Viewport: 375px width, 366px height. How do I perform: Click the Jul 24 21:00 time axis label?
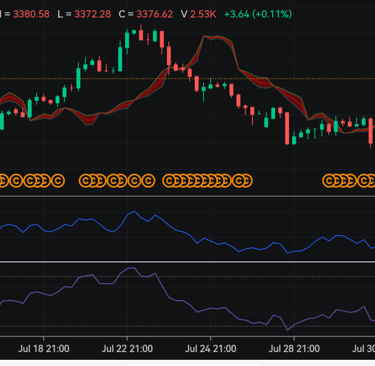(211, 349)
